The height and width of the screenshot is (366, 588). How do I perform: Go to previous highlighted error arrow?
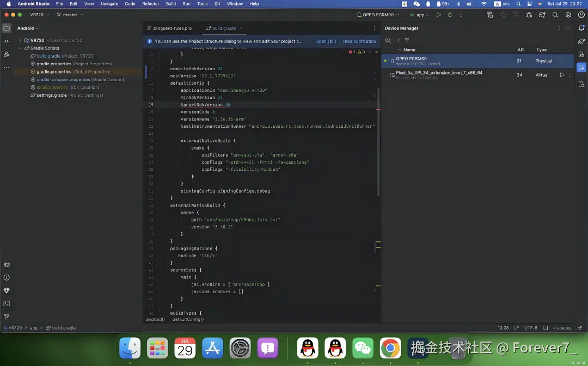tap(370, 52)
